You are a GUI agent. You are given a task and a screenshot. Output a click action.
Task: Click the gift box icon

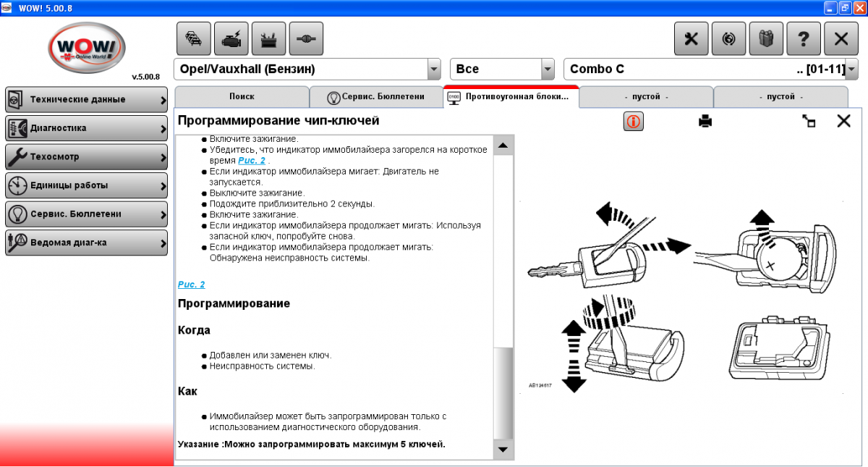766,38
